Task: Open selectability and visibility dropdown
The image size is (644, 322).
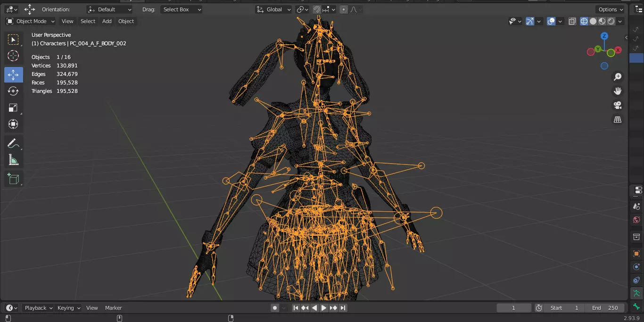Action: 515,21
